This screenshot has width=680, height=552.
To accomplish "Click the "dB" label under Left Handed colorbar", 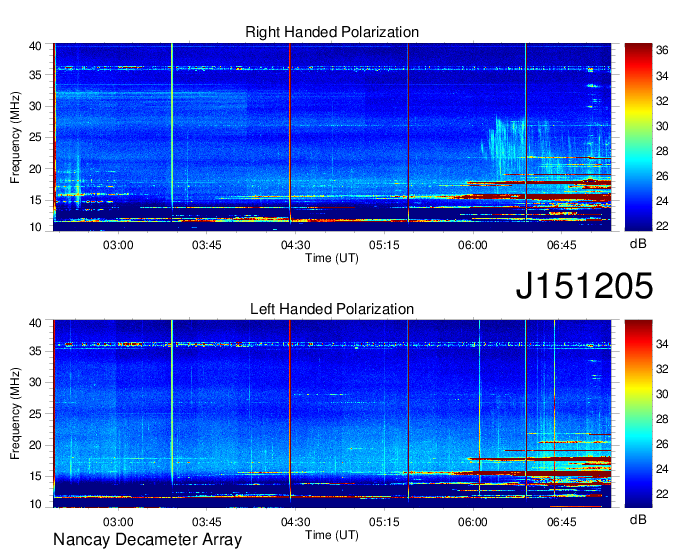I will 638,519.
